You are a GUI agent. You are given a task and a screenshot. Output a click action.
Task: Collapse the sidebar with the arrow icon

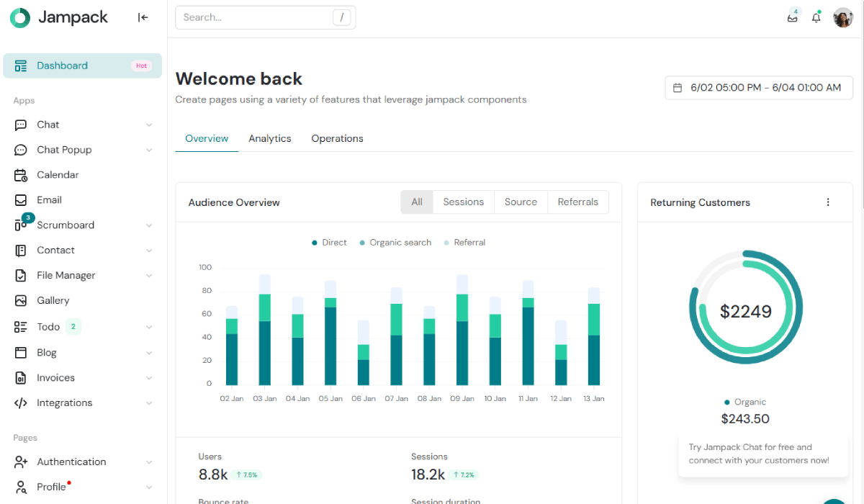coord(143,18)
